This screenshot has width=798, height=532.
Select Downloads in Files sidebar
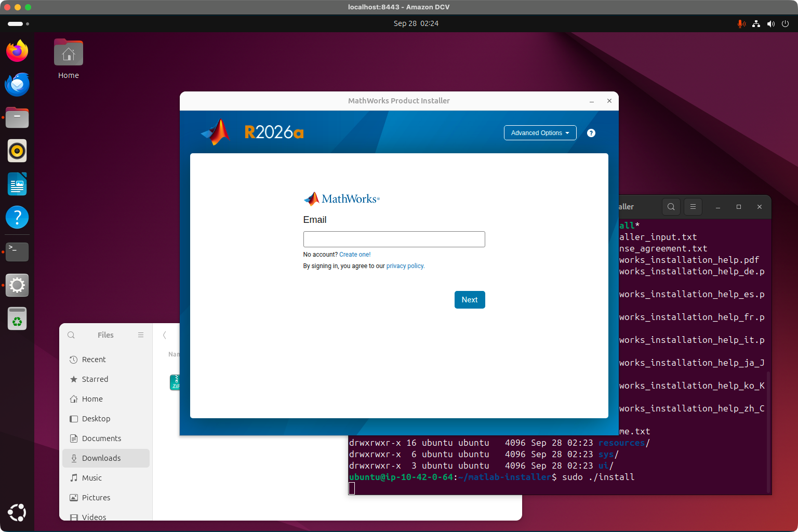[x=106, y=458]
